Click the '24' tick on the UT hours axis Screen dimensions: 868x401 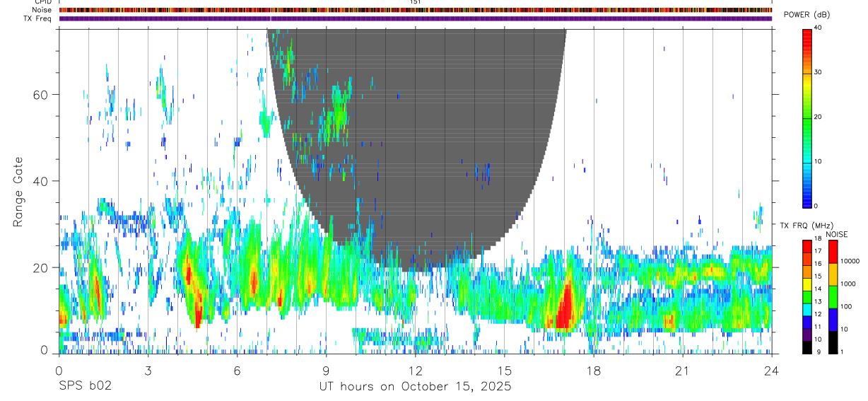pos(771,370)
